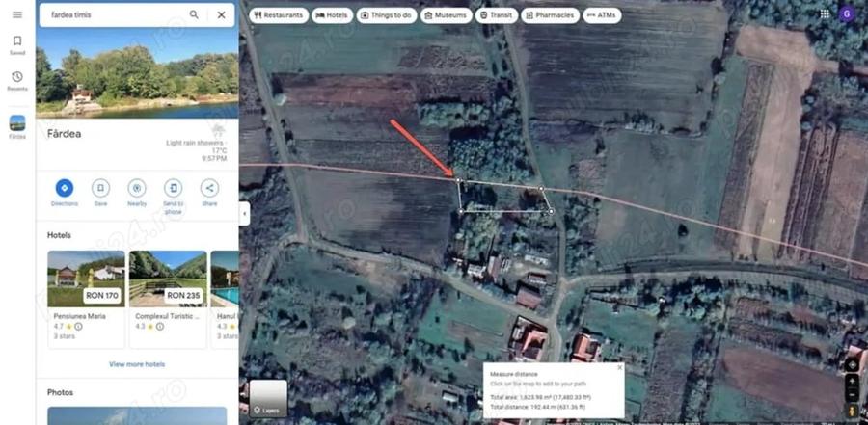This screenshot has height=425, width=868.
Task: Open the Saved places sidebar item
Action: click(x=17, y=45)
